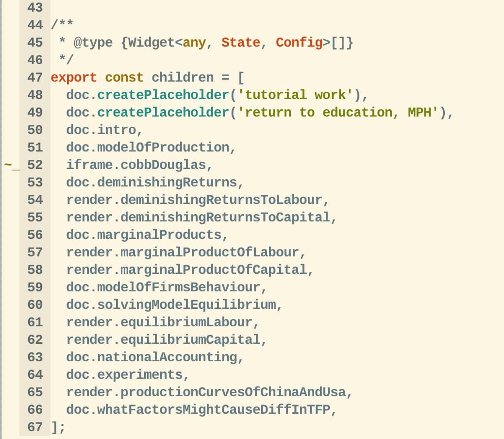The height and width of the screenshot is (439, 504).
Task: Click render.marginalProductOfCapital entry
Action: [x=186, y=270]
